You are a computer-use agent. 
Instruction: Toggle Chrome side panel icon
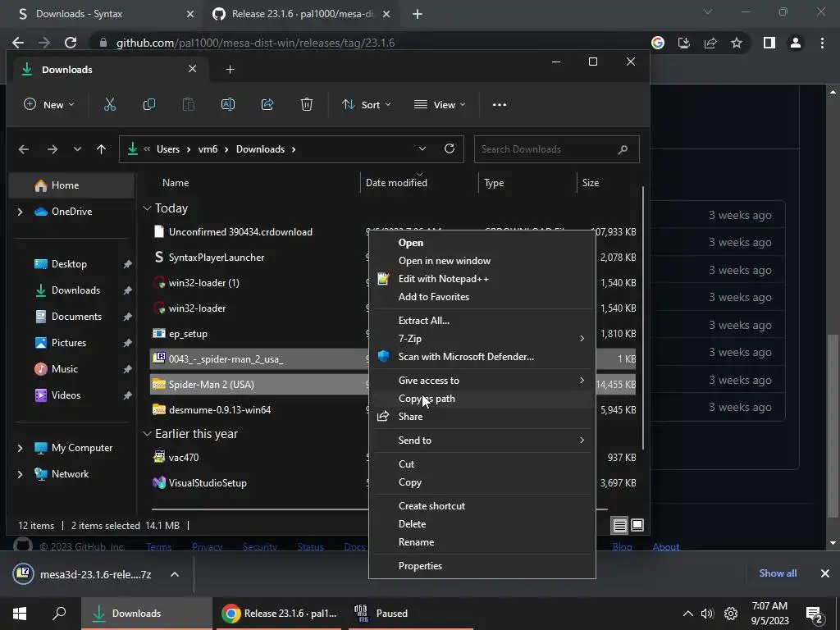click(769, 43)
